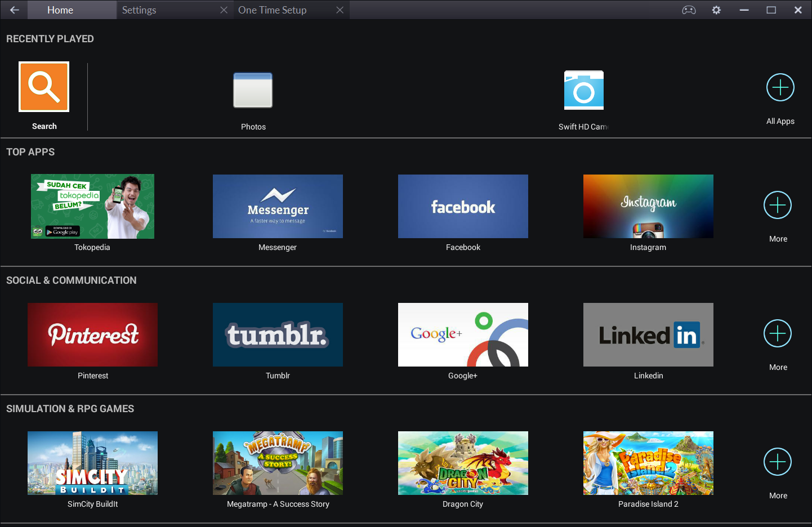This screenshot has width=812, height=527.
Task: Click the Pinterest label text
Action: 93,376
